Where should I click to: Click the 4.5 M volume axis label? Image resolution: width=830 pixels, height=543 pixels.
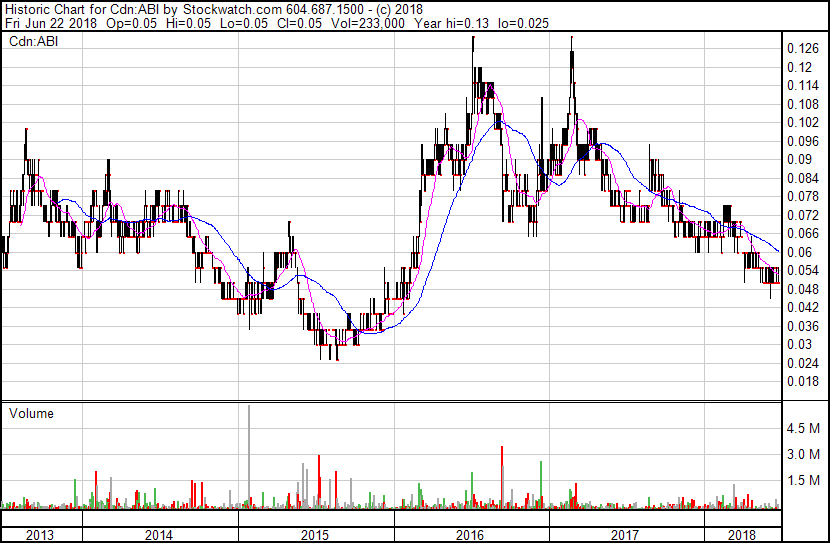pyautogui.click(x=803, y=429)
